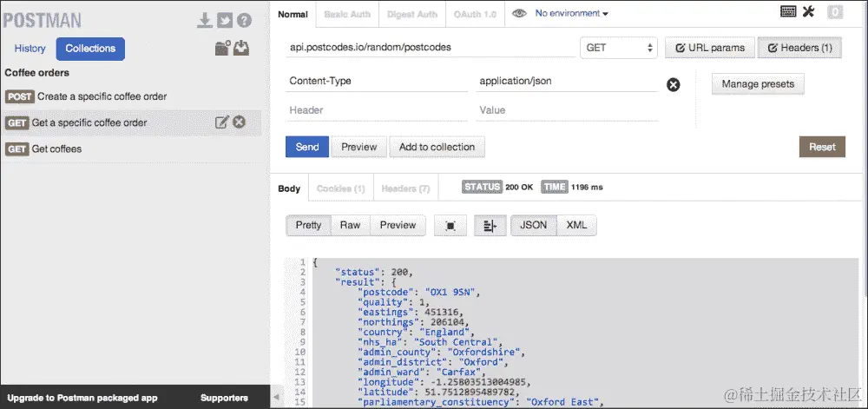This screenshot has width=868, height=409.
Task: Select Preview response view
Action: pos(398,225)
